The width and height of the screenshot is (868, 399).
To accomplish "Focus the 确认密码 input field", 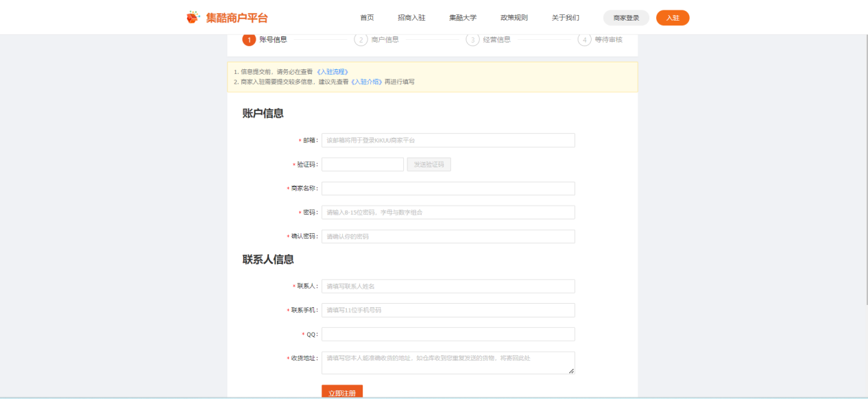I will pos(448,237).
